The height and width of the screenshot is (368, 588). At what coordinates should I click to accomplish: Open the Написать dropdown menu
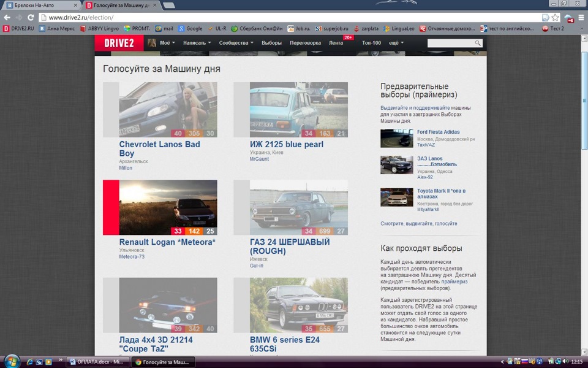click(197, 43)
